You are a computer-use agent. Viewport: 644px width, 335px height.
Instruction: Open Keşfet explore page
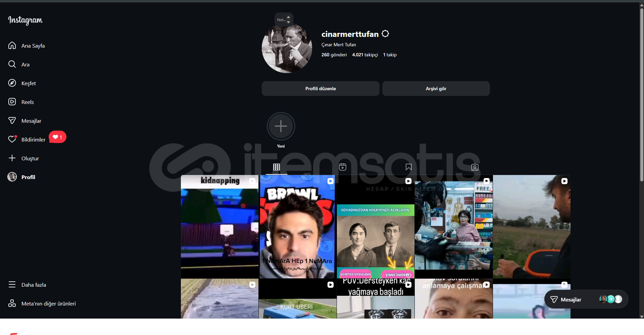(x=22, y=83)
